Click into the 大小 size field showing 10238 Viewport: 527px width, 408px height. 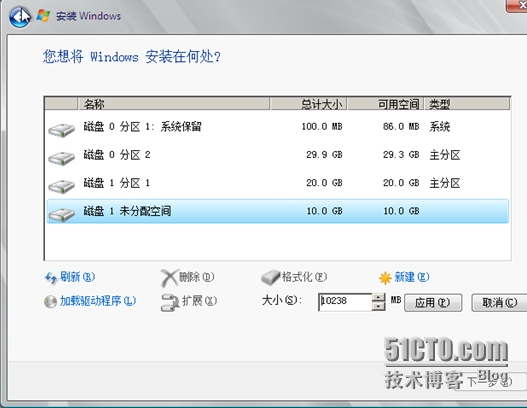345,302
